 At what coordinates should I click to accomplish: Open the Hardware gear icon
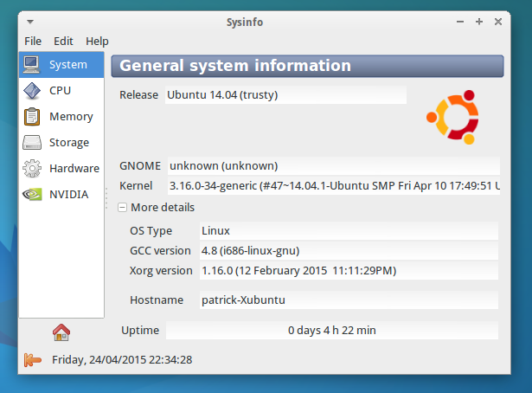click(32, 168)
